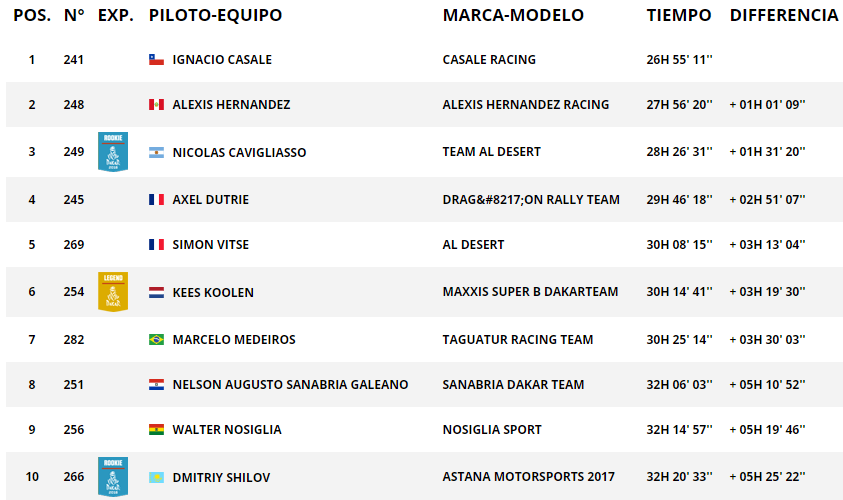Click the POS. column header
This screenshot has height=500, width=843.
[32, 16]
